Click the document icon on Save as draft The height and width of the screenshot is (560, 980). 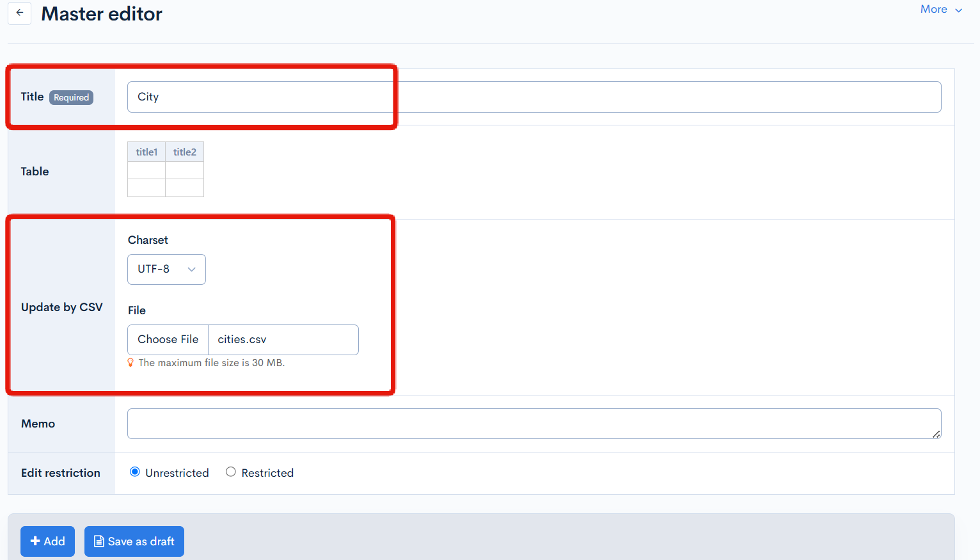click(99, 541)
